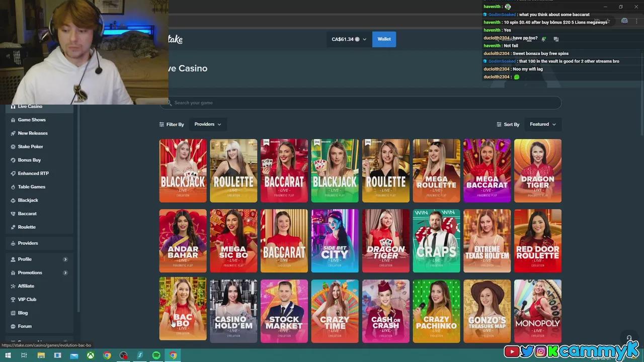Click the Table Games icon
The image size is (644, 362).
13,187
